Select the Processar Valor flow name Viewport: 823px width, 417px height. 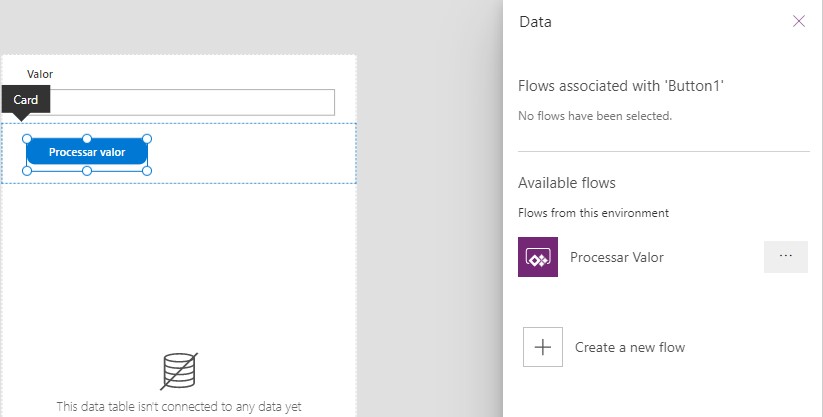point(616,257)
